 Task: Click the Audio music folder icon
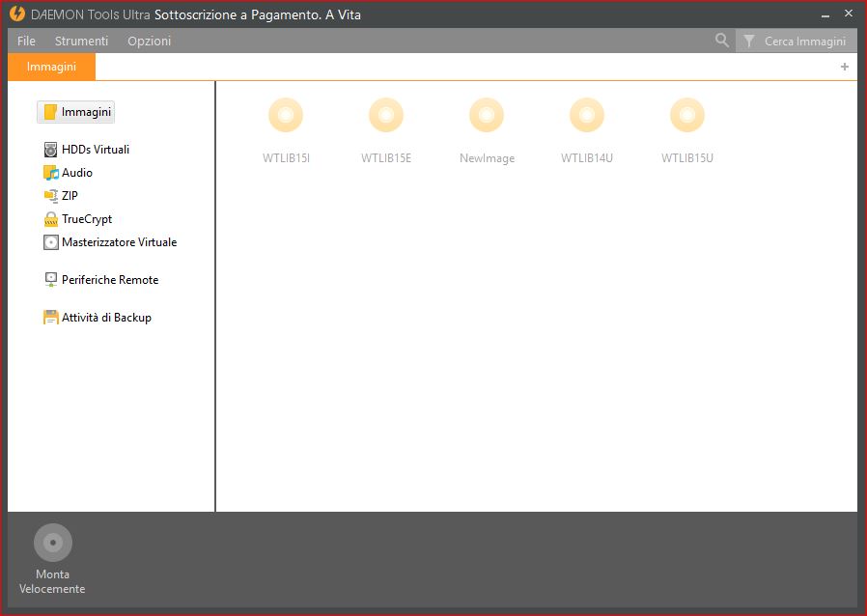(x=50, y=173)
